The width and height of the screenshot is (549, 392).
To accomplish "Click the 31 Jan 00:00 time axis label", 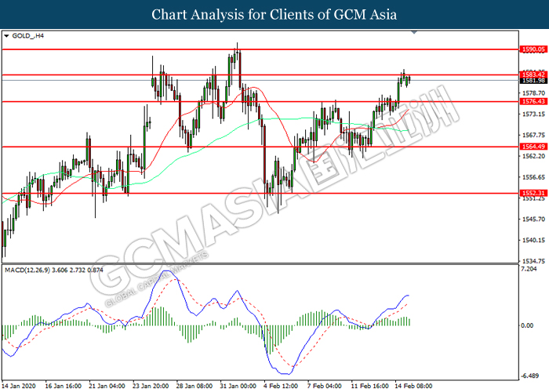I will (x=238, y=386).
